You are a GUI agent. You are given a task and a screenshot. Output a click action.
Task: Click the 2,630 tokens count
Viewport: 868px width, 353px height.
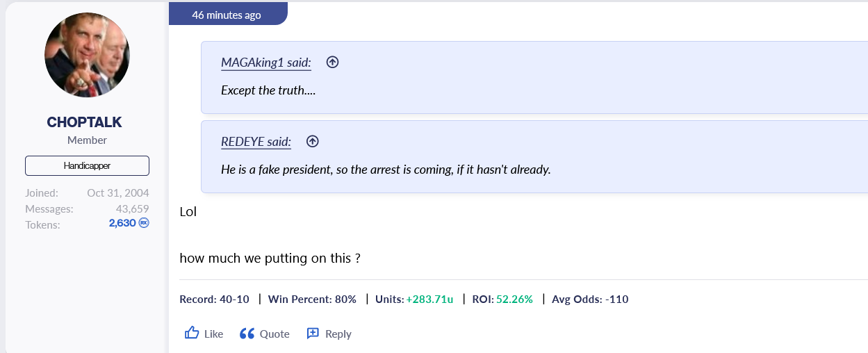122,223
